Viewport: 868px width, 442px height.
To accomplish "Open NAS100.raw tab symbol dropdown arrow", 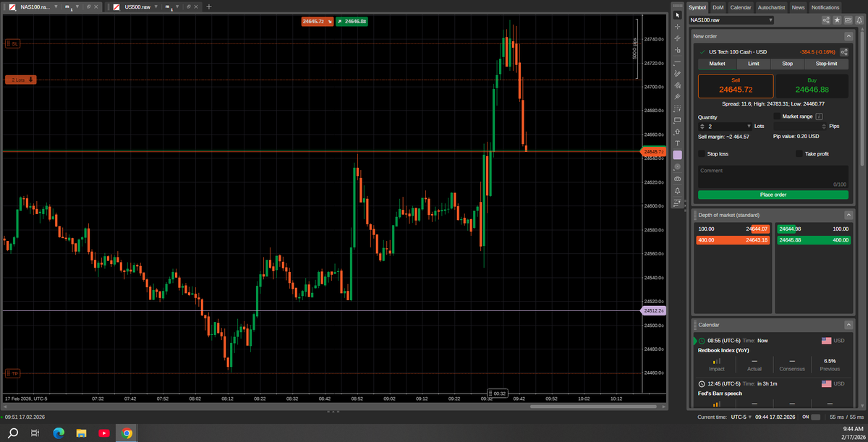I will [x=56, y=7].
